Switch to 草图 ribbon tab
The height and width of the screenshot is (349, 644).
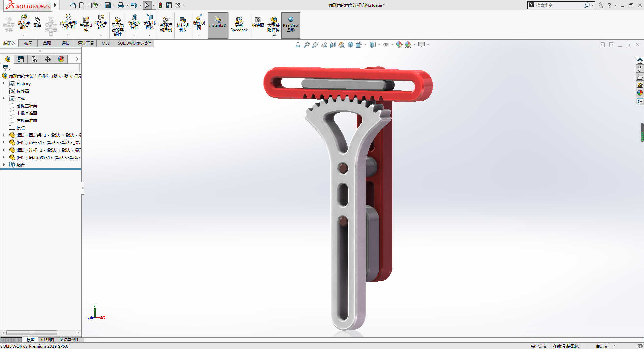click(47, 43)
